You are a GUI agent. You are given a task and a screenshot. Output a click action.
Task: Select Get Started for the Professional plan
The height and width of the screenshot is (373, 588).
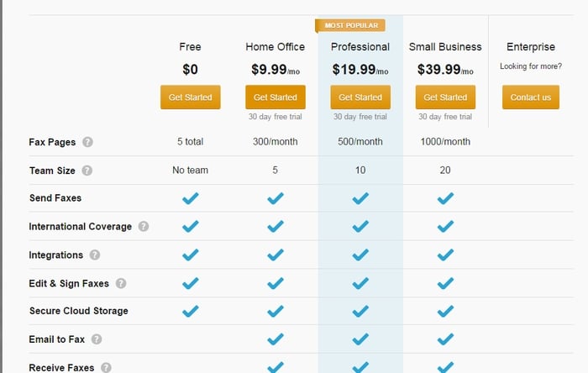click(x=360, y=97)
